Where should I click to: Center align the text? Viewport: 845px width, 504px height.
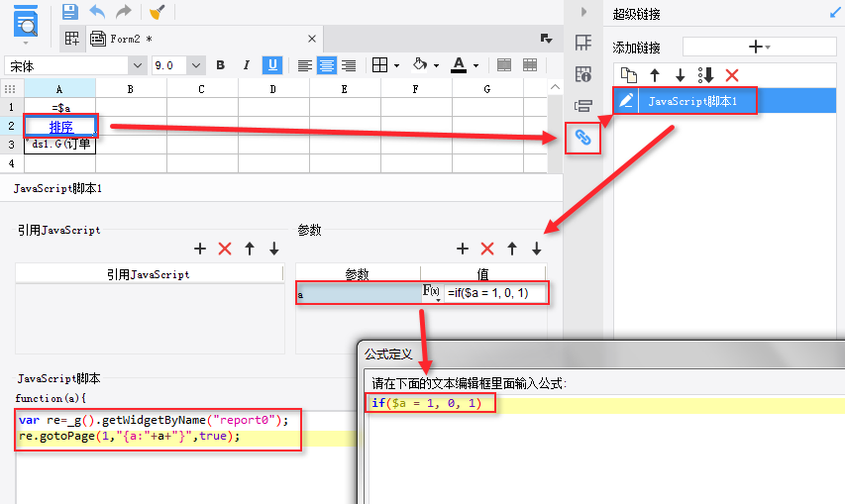(327, 65)
